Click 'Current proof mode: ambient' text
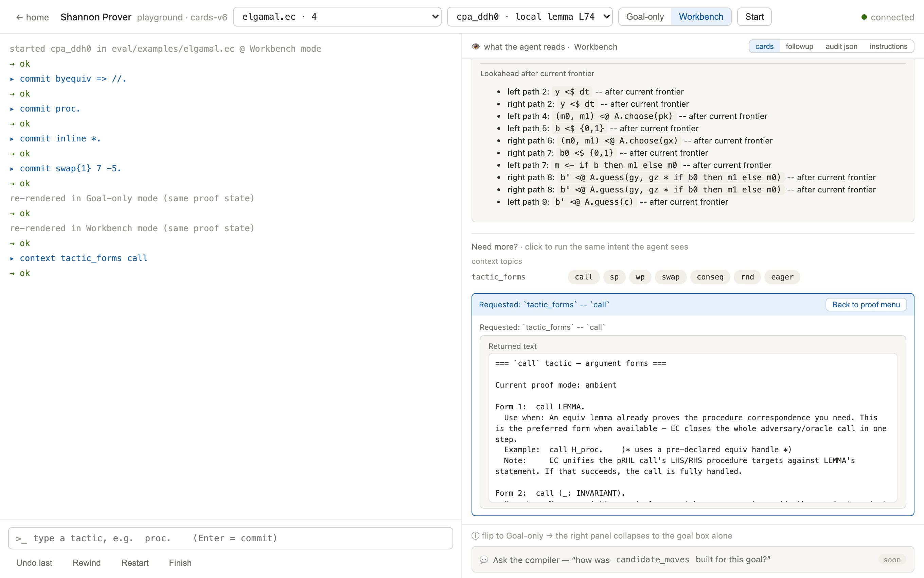 (x=555, y=385)
